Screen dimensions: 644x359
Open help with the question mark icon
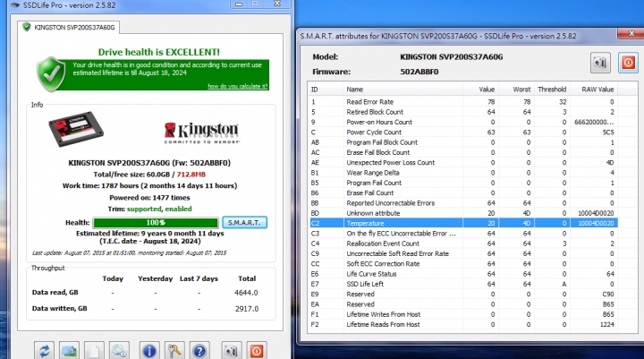point(199,351)
